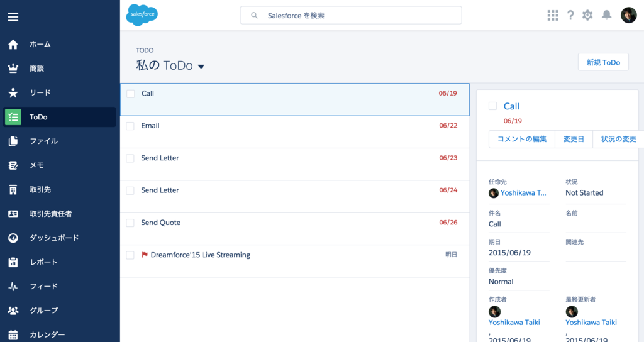This screenshot has height=342, width=644.
Task: Click the コメントの編集 button
Action: pyautogui.click(x=521, y=139)
